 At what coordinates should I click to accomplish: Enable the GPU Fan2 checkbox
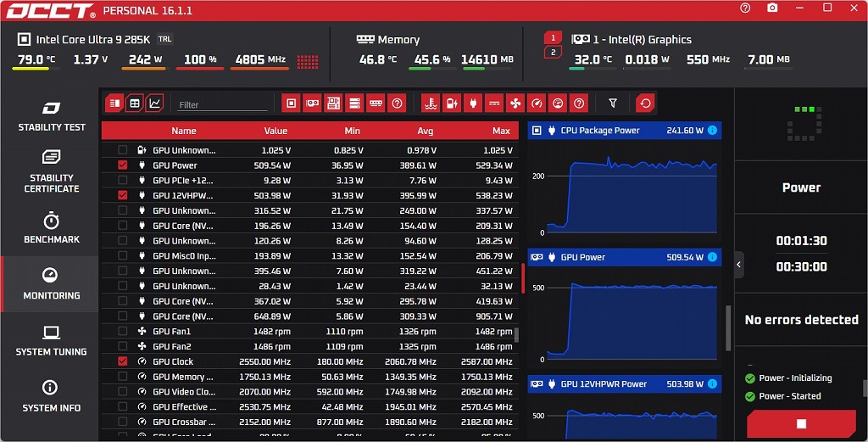pyautogui.click(x=122, y=346)
